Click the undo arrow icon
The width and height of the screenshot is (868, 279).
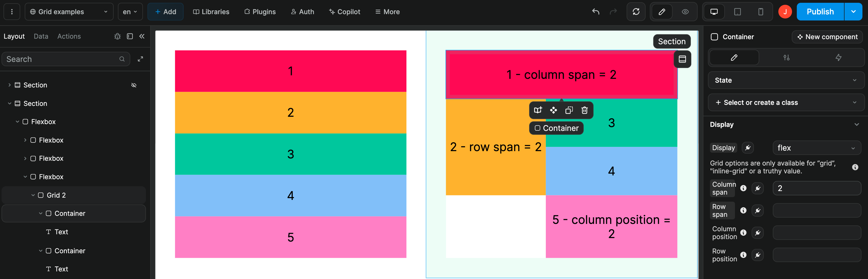[x=595, y=12]
